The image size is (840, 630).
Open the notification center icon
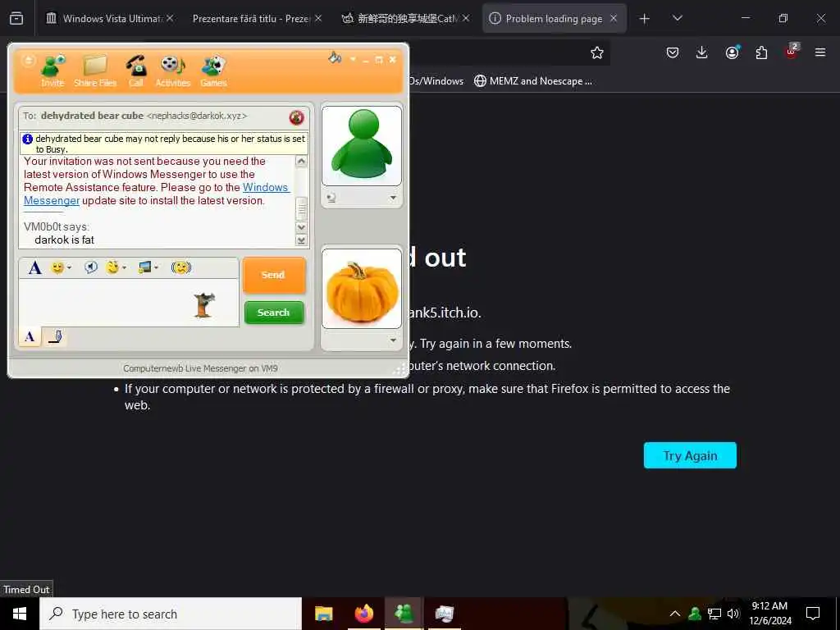[x=813, y=614]
